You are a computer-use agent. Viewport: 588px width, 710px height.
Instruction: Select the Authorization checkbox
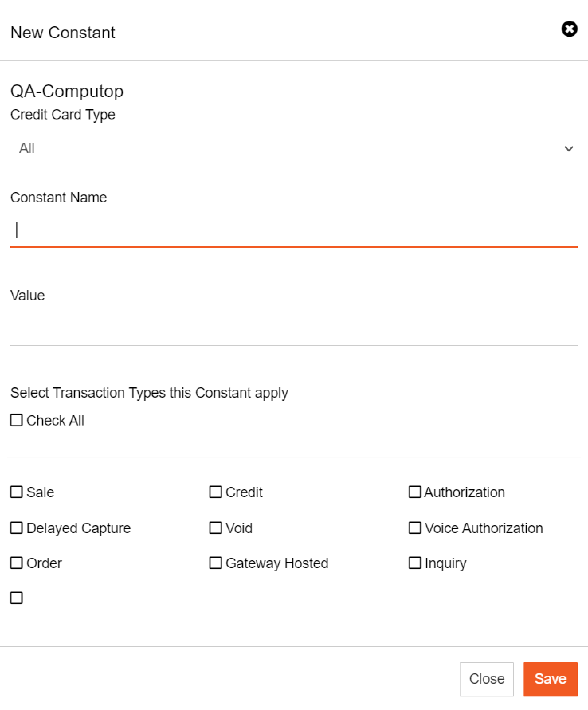415,492
